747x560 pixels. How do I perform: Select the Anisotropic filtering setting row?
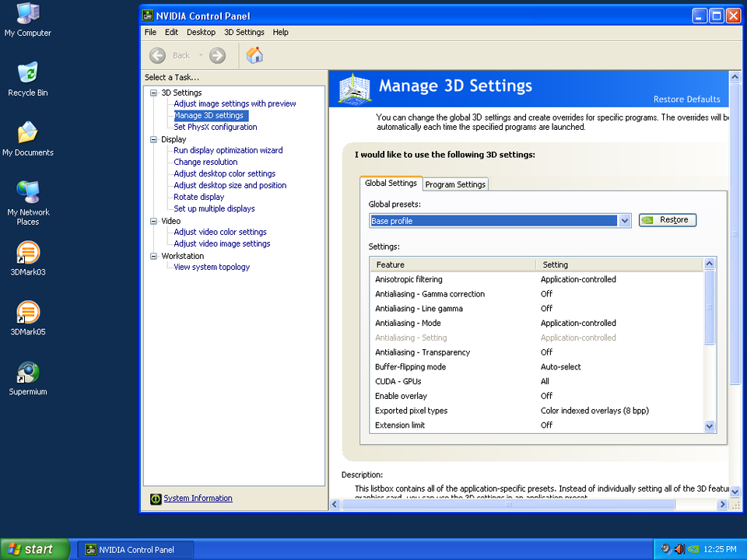(x=409, y=279)
